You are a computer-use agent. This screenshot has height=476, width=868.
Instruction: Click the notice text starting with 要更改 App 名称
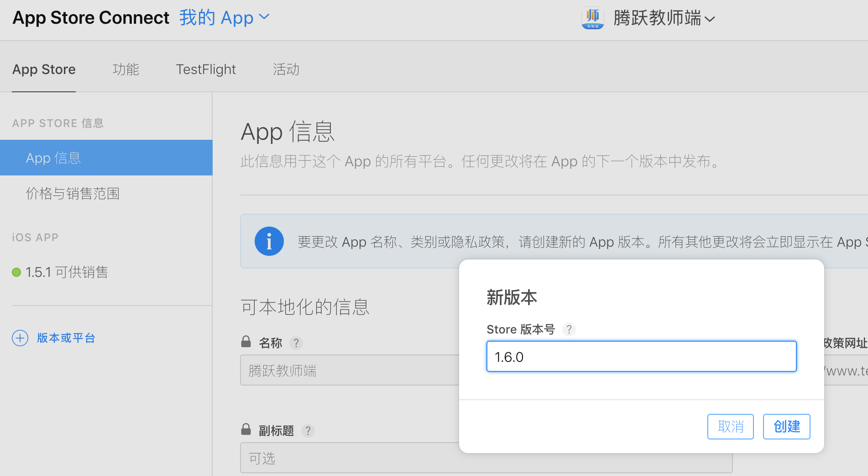pyautogui.click(x=583, y=242)
